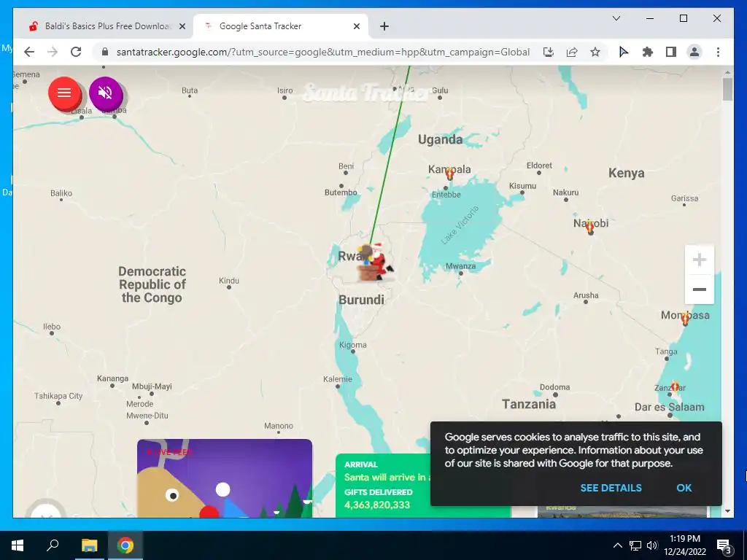
Task: Open the Windows Start menu
Action: click(x=18, y=545)
